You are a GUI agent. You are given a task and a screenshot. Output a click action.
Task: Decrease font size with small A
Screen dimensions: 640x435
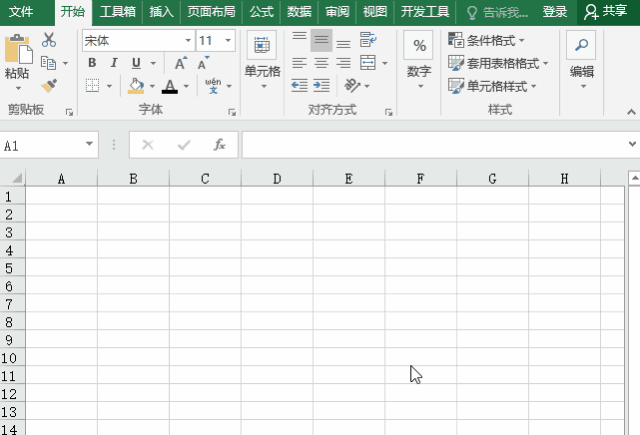pos(203,63)
